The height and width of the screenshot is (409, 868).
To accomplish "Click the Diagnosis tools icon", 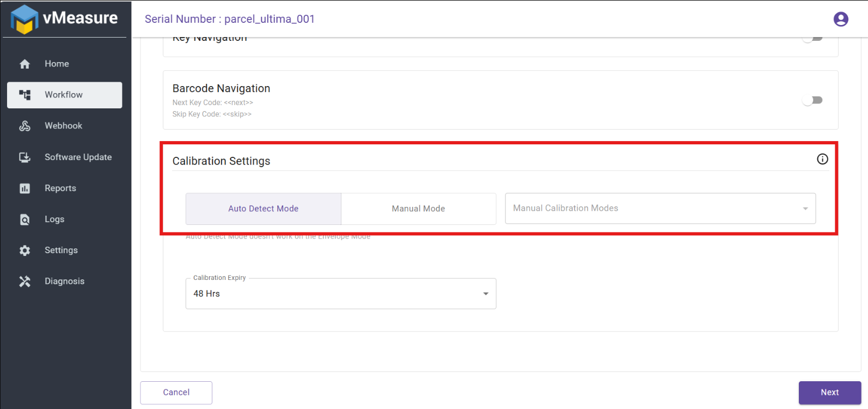I will (x=25, y=282).
